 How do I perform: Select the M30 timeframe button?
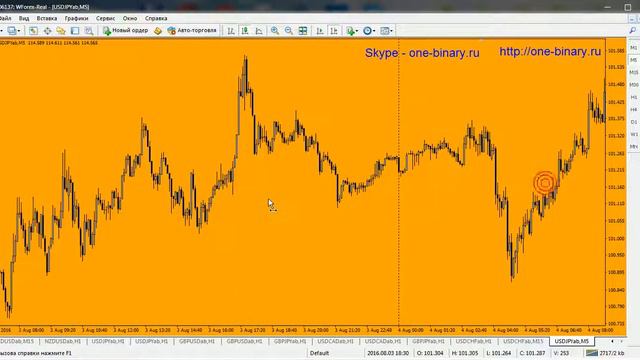633,84
